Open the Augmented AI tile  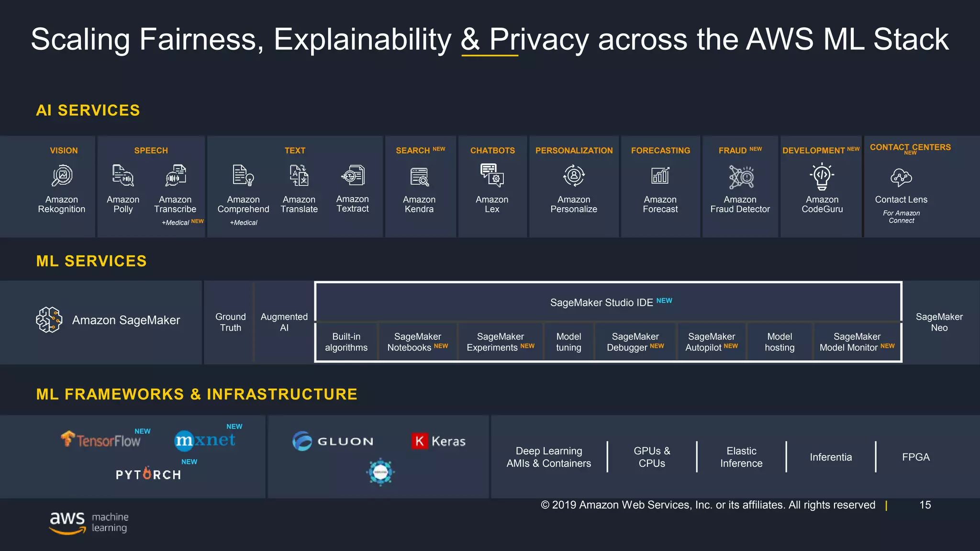284,322
